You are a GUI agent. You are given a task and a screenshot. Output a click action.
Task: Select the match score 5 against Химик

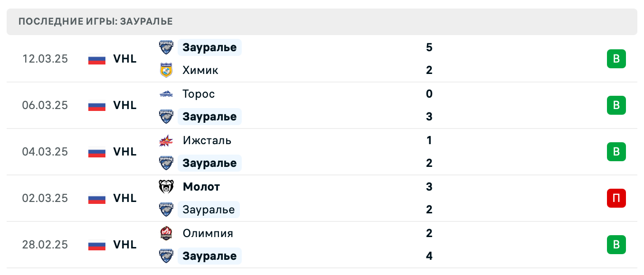click(429, 47)
